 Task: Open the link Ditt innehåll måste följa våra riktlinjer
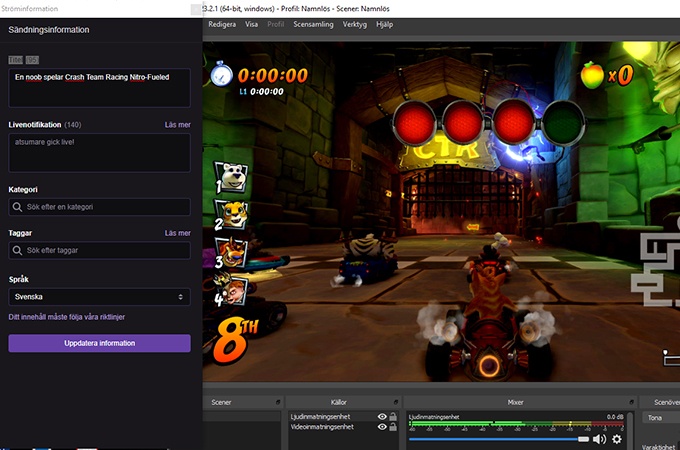tap(67, 317)
